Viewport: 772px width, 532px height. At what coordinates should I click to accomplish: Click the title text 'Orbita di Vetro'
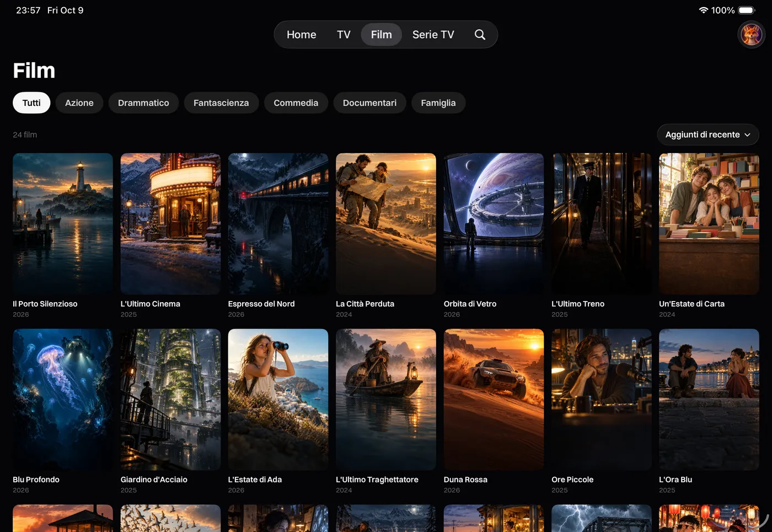[x=470, y=304]
